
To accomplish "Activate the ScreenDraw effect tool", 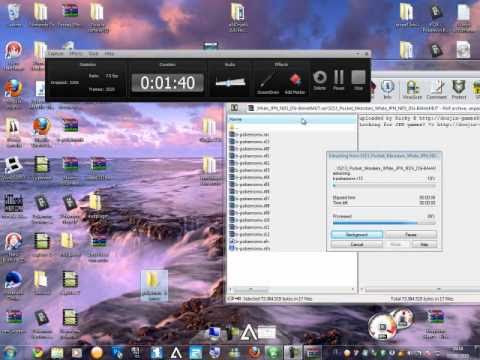I will coord(268,83).
